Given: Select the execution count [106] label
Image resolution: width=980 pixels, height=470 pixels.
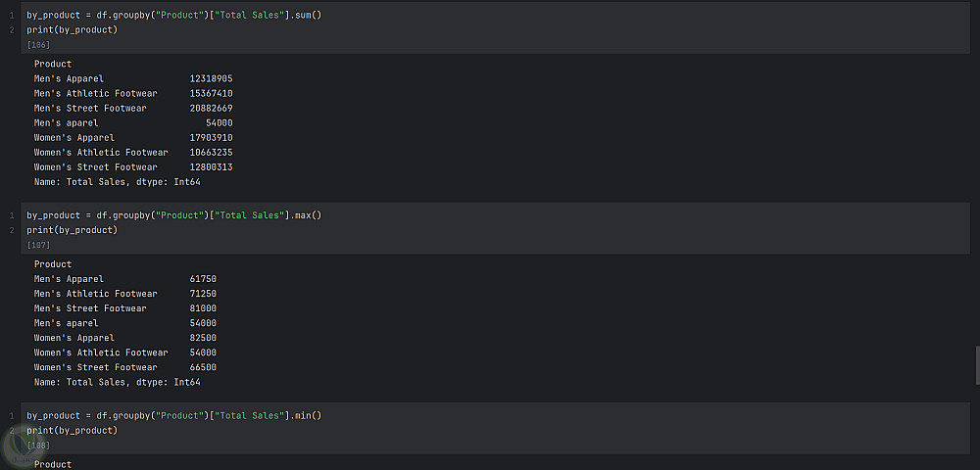Looking at the screenshot, I should coord(39,45).
